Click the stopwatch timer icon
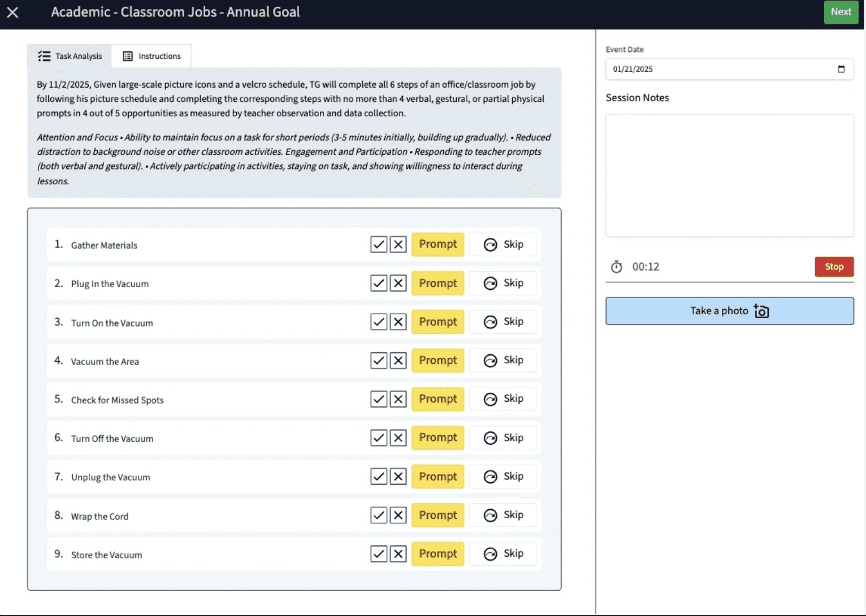 click(616, 267)
